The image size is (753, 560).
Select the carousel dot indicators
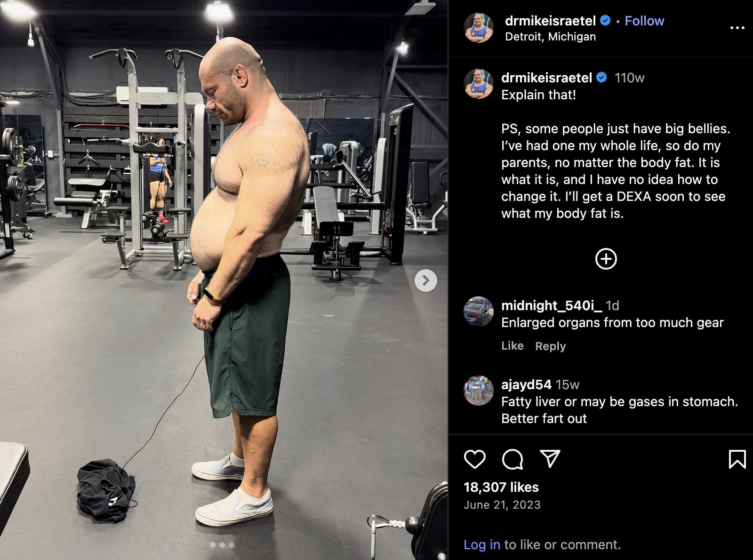point(222,545)
